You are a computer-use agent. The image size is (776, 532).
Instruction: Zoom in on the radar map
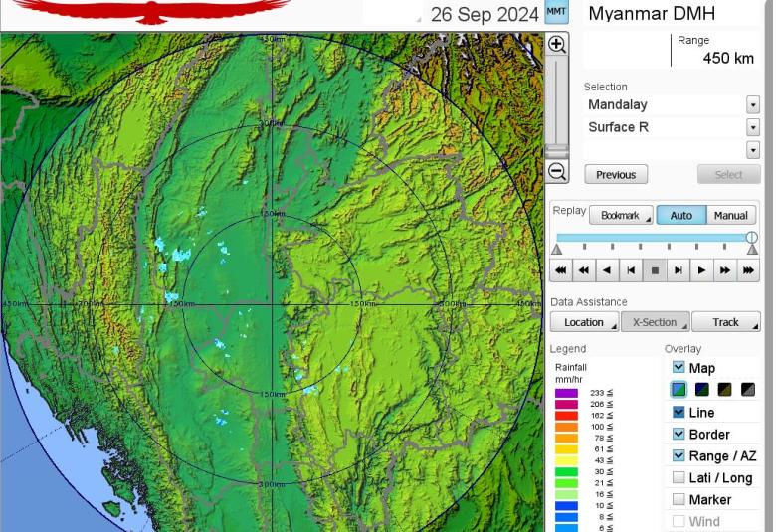point(557,45)
